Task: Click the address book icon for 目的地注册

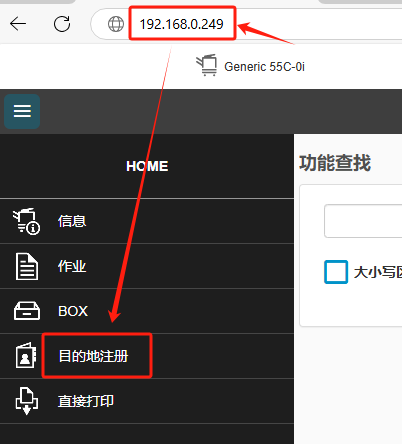Action: [26, 356]
